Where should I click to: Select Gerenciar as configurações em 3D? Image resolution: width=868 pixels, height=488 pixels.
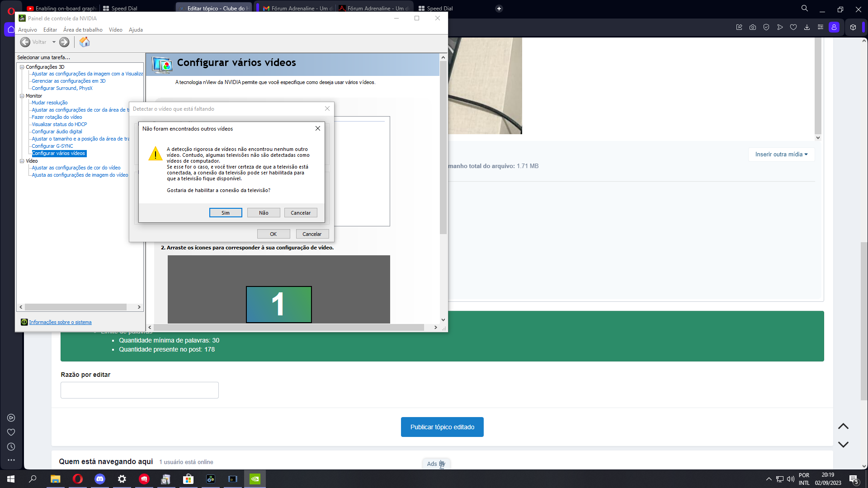click(69, 81)
